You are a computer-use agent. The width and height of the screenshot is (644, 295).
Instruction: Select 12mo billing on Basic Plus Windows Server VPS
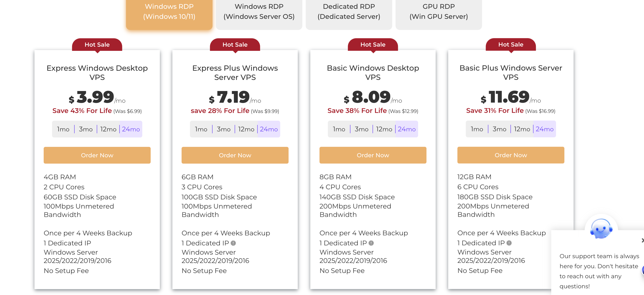[x=522, y=129]
